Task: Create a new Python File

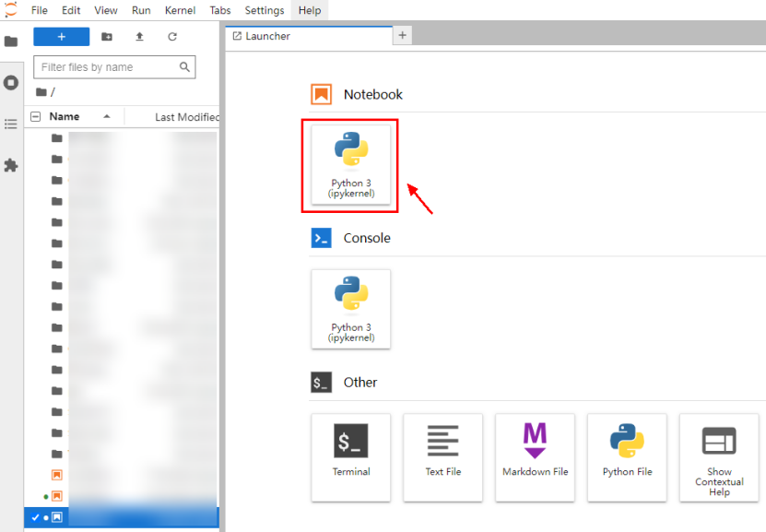Action: [627, 456]
